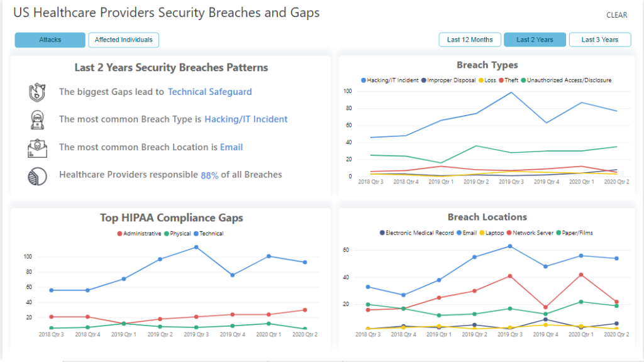
Task: Click the email skull icon beside Breach Location
Action: [x=37, y=148]
